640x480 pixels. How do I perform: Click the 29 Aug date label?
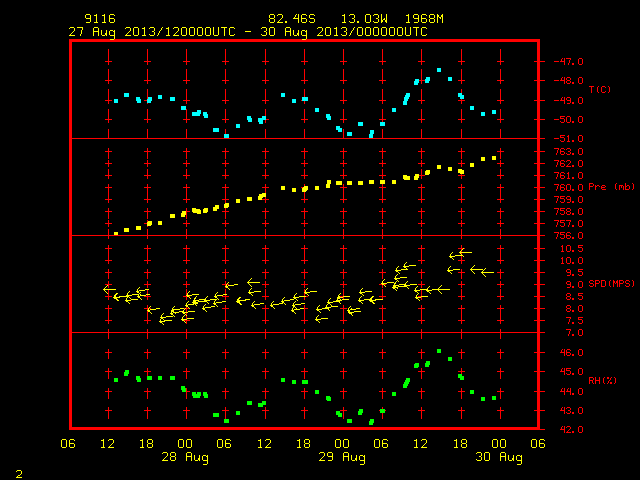[x=342, y=457]
